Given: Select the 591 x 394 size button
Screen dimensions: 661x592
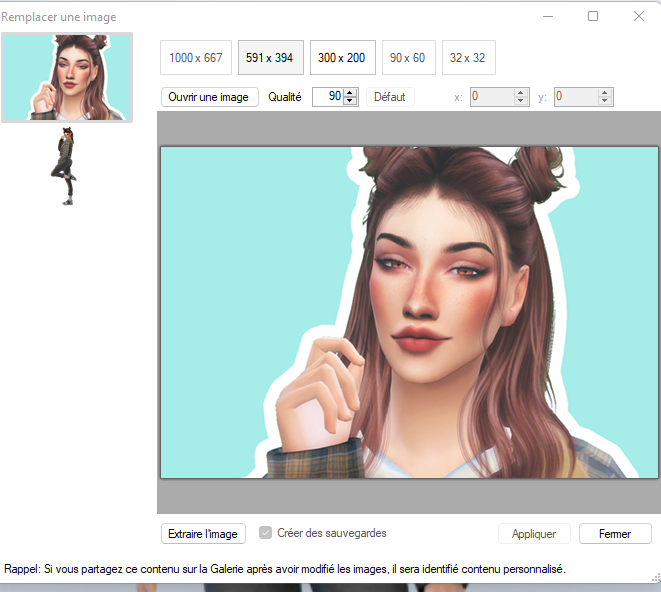Looking at the screenshot, I should click(270, 58).
